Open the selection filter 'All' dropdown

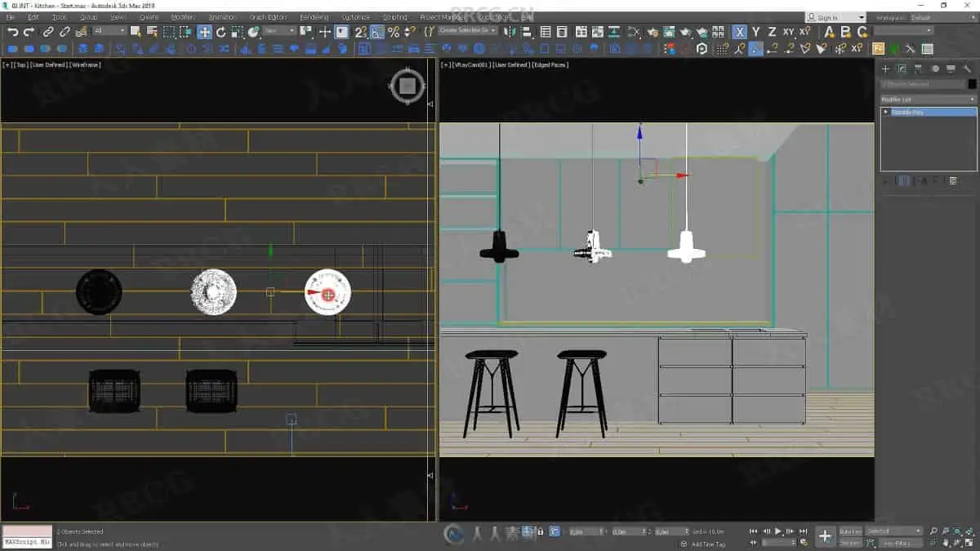(x=109, y=31)
